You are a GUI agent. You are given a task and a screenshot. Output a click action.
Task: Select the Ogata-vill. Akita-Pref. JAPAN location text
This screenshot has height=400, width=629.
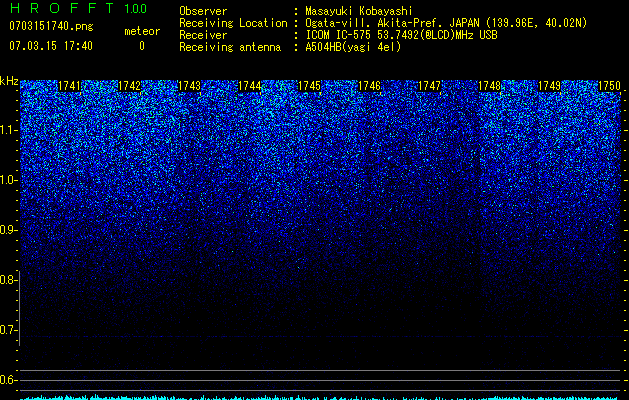pos(446,23)
